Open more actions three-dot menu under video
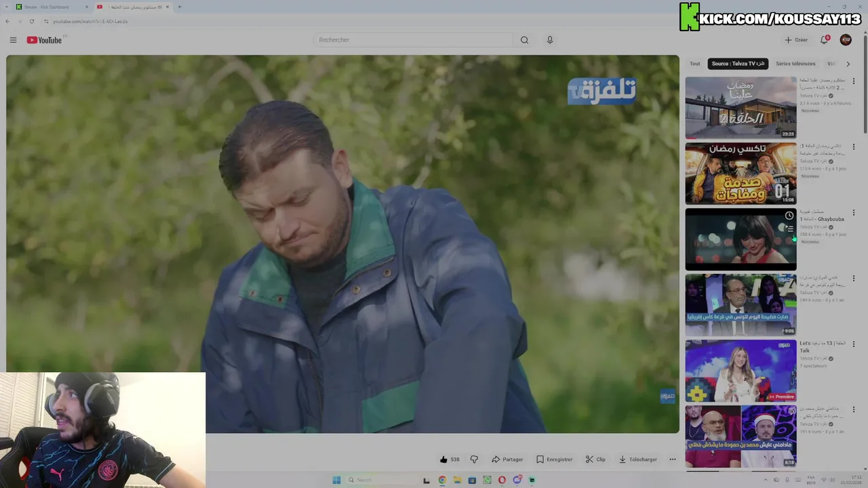Screen dimensions: 868x488 (673, 460)
